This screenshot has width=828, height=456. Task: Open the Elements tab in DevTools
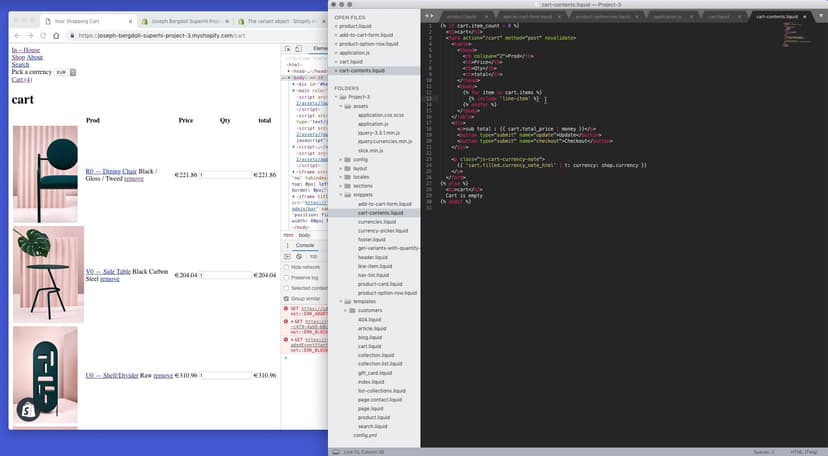pyautogui.click(x=319, y=49)
